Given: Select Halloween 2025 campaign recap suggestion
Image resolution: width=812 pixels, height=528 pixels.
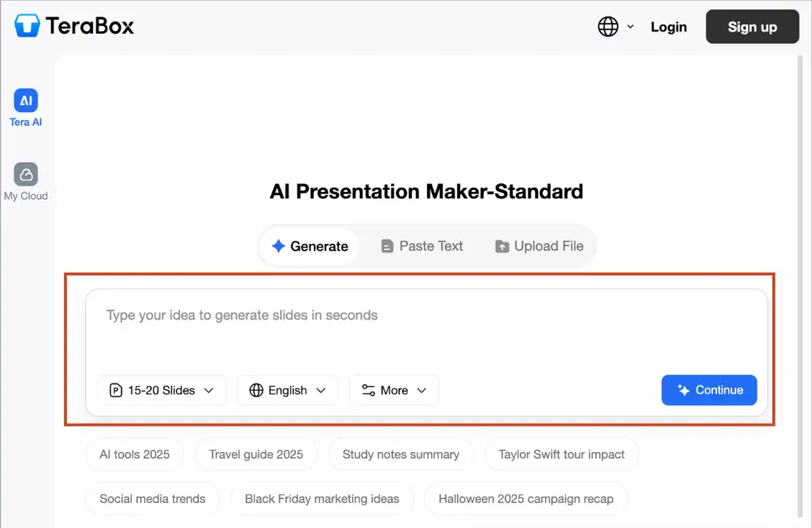Looking at the screenshot, I should point(525,499).
